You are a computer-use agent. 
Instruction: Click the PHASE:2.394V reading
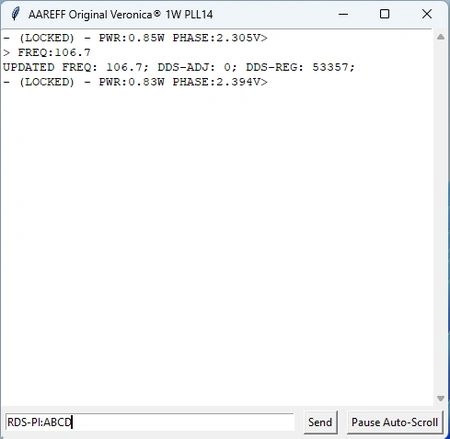216,82
